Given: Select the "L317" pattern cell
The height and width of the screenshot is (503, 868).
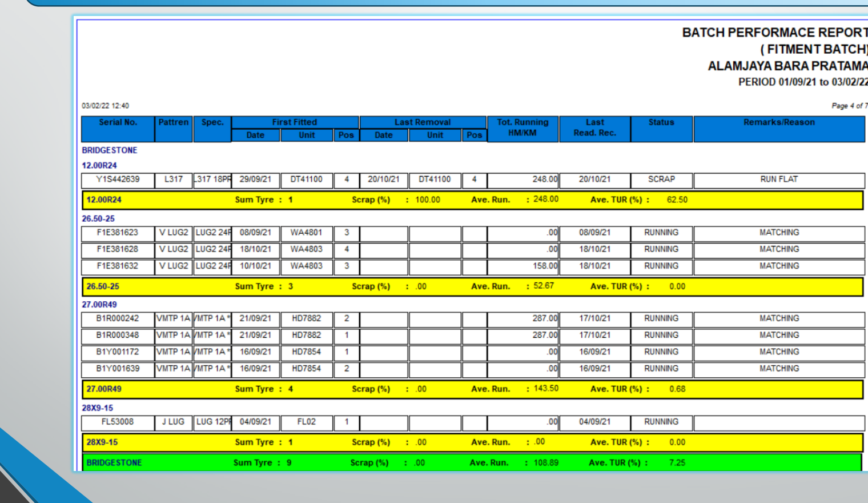Looking at the screenshot, I should click(x=174, y=179).
